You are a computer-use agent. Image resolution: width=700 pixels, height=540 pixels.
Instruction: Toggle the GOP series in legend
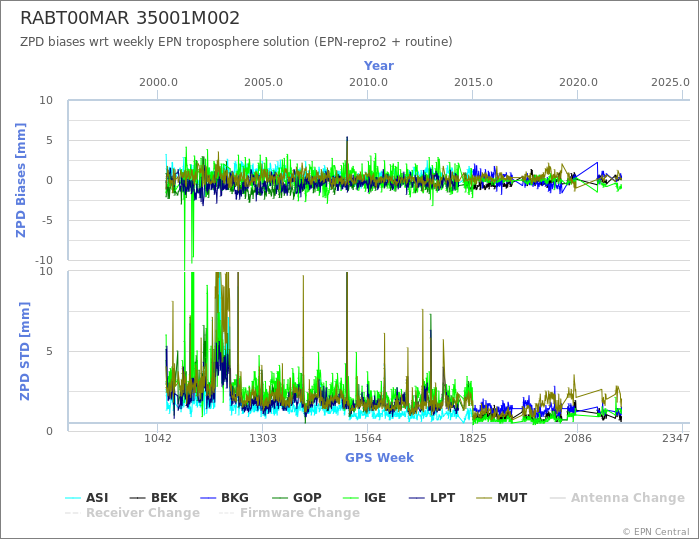click(x=296, y=498)
